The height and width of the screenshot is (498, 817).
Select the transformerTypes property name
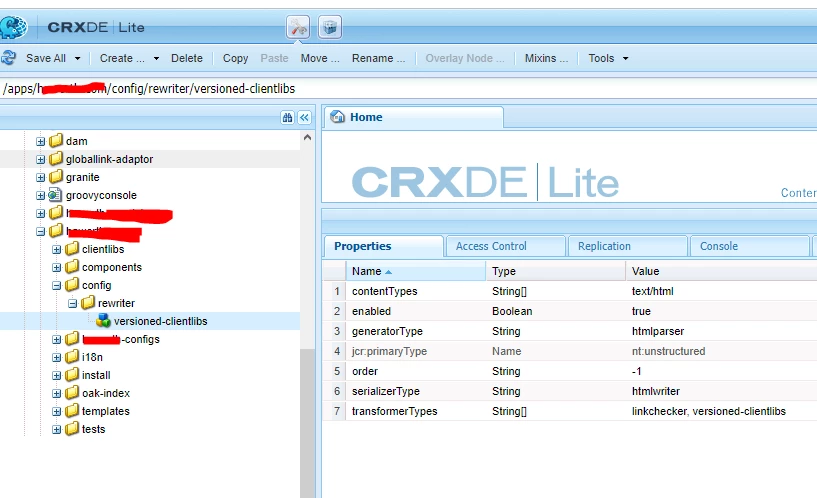[x=394, y=411]
